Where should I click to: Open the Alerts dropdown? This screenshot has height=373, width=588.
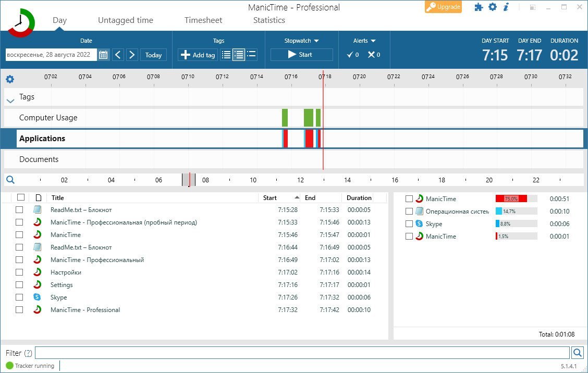(364, 41)
